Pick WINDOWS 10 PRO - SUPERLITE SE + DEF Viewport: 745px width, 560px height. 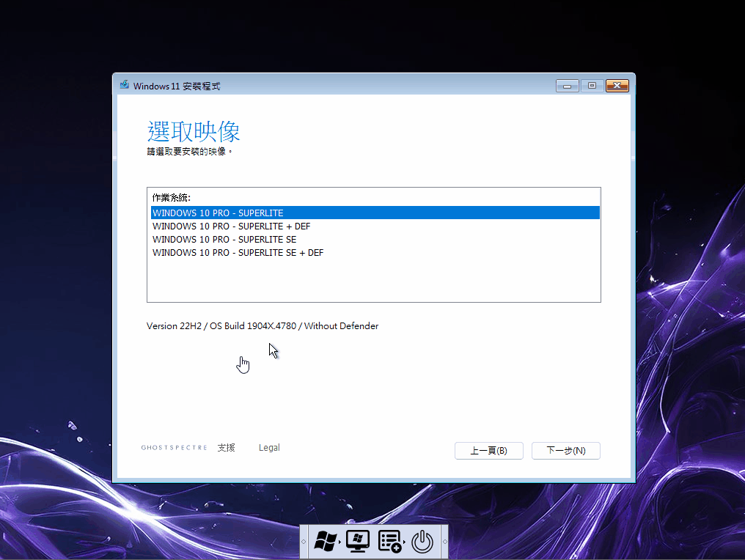click(238, 253)
